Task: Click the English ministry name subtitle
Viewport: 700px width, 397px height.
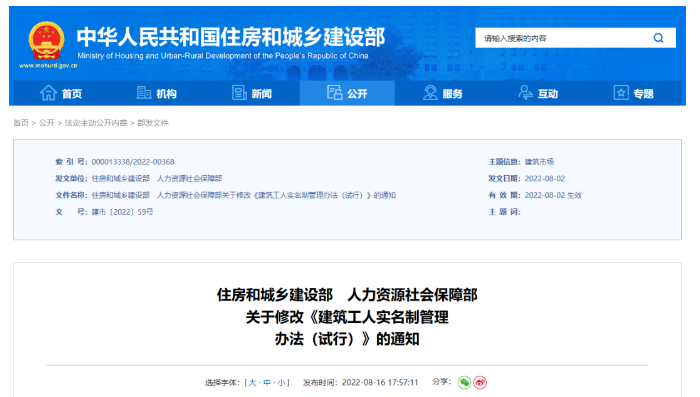Action: (x=223, y=56)
